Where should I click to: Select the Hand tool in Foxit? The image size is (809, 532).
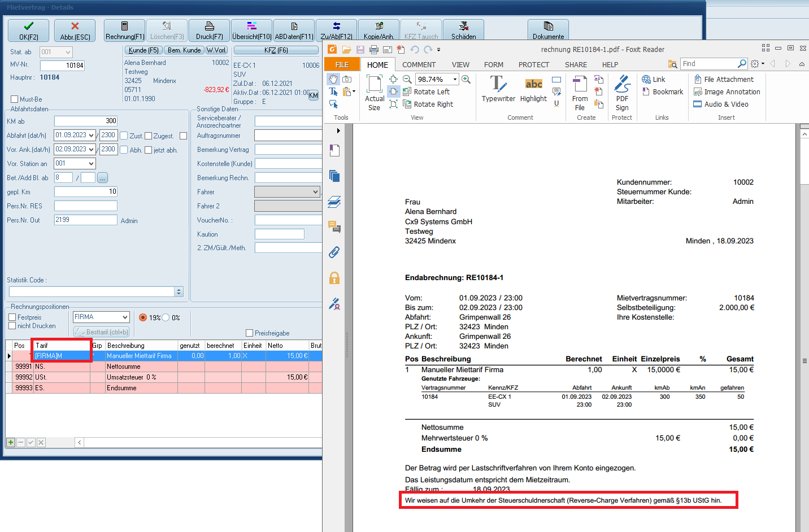(333, 79)
